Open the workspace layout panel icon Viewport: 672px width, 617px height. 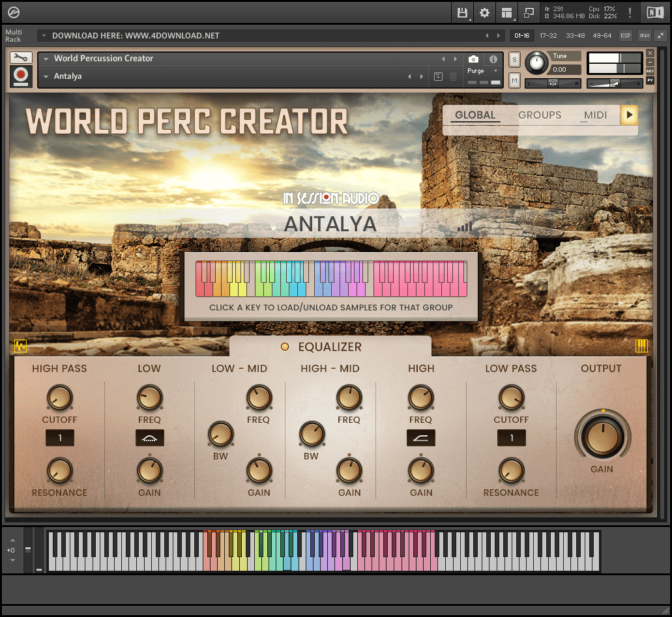(x=507, y=13)
